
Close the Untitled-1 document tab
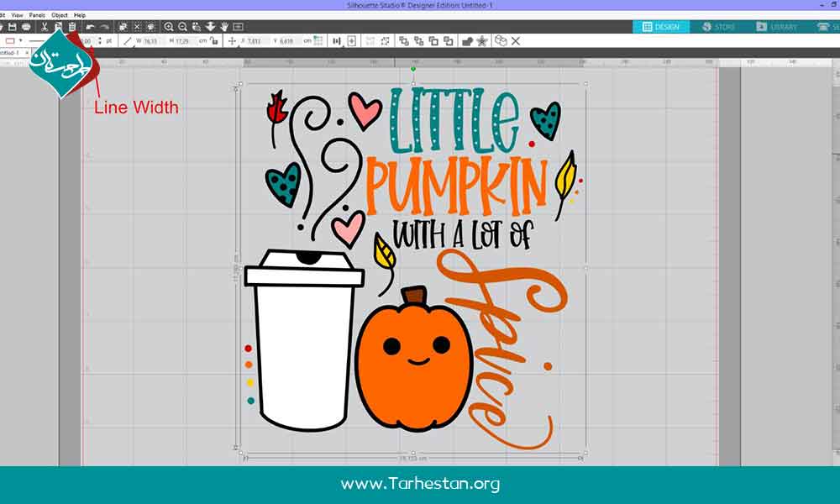pos(26,53)
